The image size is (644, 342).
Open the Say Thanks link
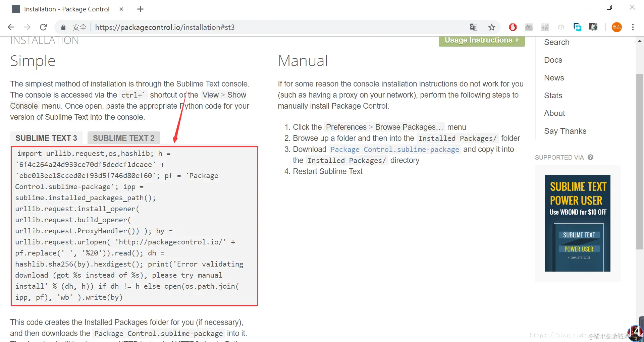(565, 131)
